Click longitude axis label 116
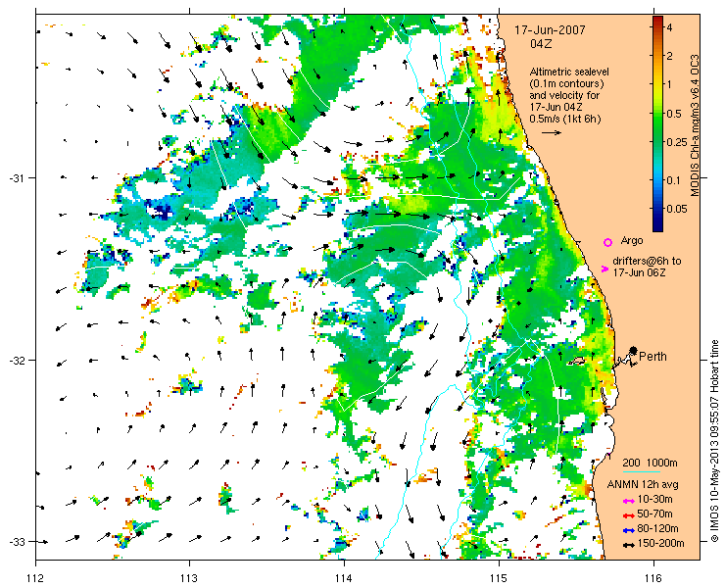 pos(653,578)
